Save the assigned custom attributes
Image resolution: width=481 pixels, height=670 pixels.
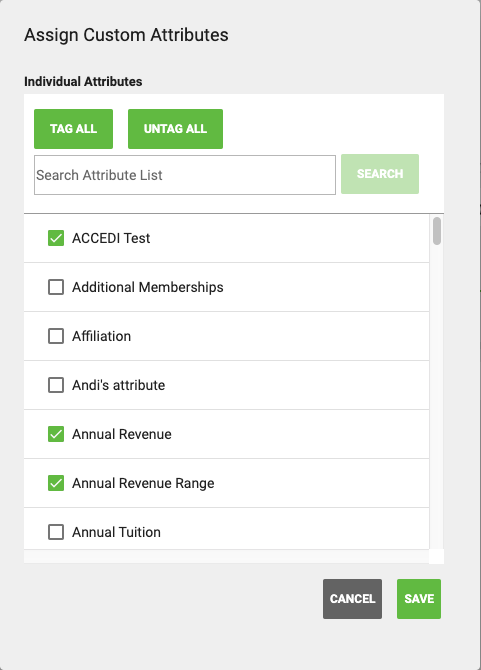click(x=419, y=599)
